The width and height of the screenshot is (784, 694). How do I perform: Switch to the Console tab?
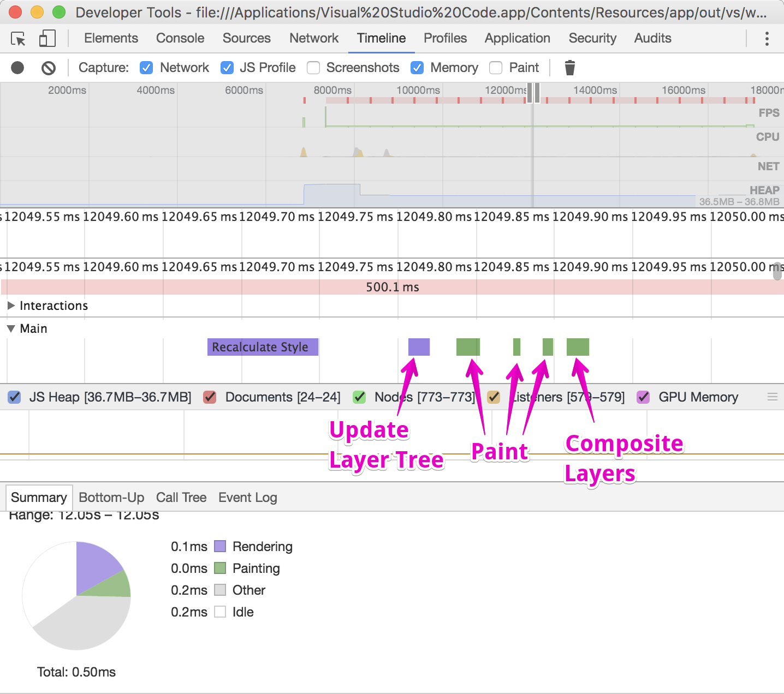point(180,38)
